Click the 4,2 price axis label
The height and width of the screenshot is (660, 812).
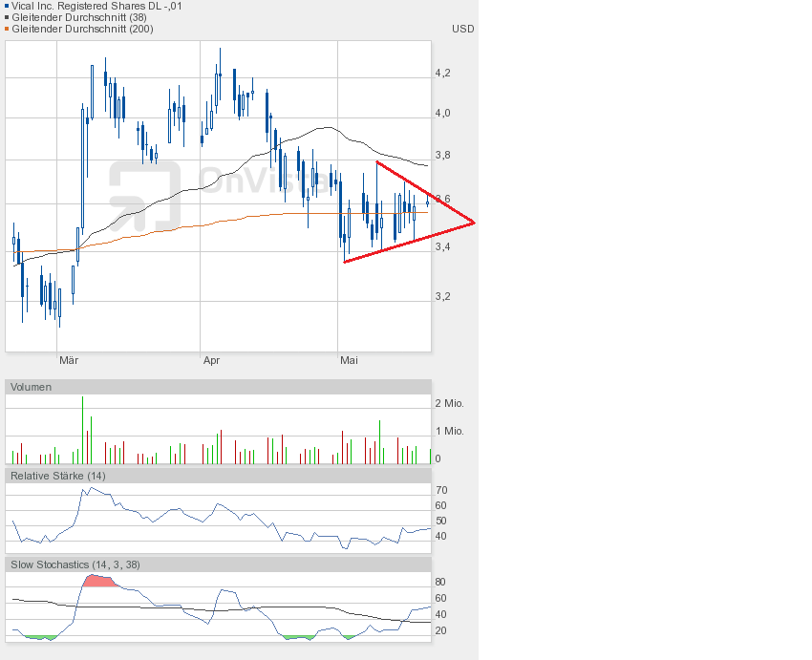pyautogui.click(x=442, y=74)
